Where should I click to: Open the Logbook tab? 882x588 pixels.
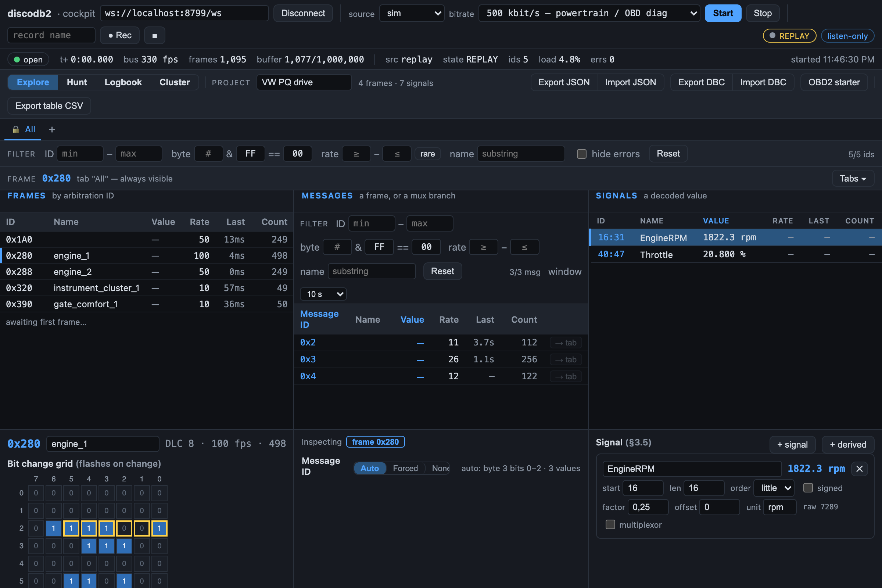point(123,82)
